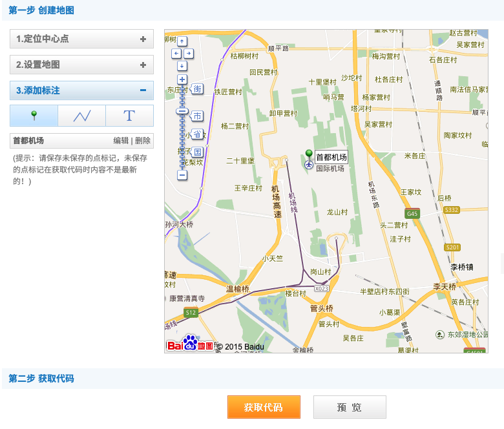Jump to province zoom level 省

(196, 134)
